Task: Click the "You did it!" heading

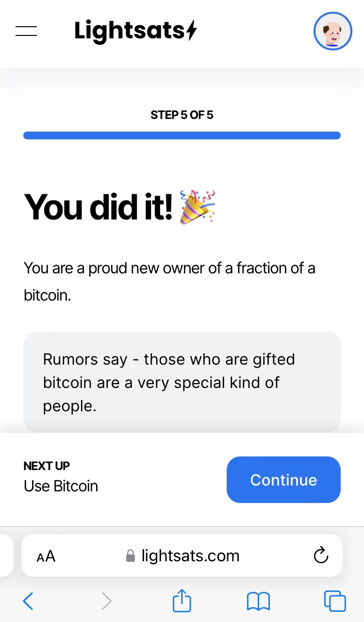Action: (x=99, y=207)
